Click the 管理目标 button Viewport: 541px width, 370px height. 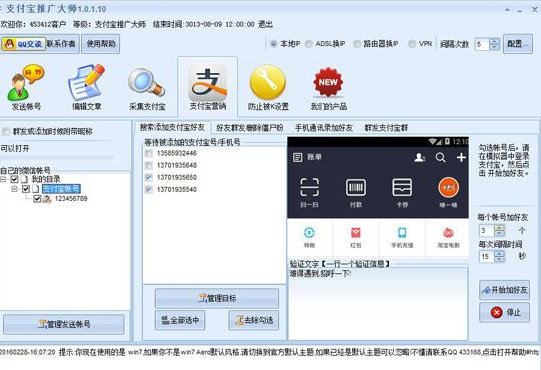tap(217, 298)
